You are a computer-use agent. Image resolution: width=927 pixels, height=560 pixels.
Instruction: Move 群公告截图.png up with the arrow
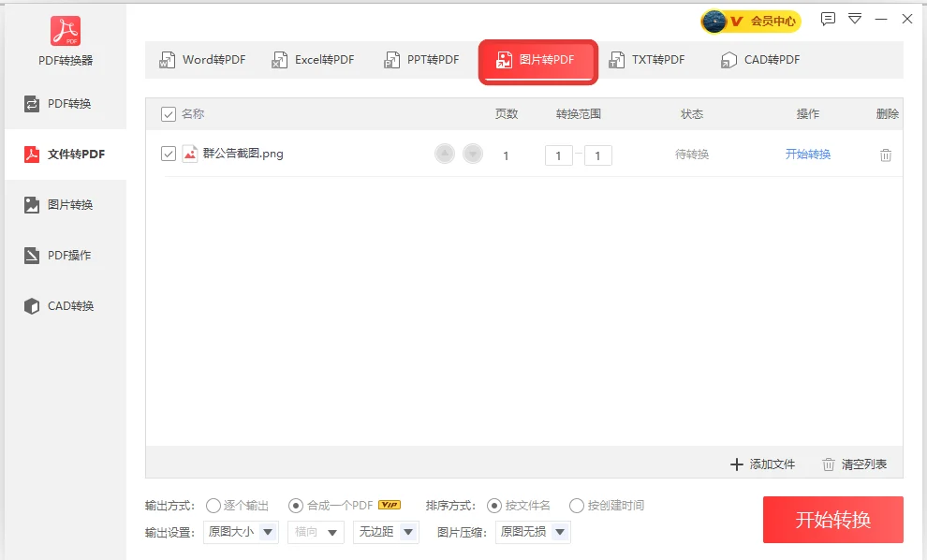[x=445, y=154]
